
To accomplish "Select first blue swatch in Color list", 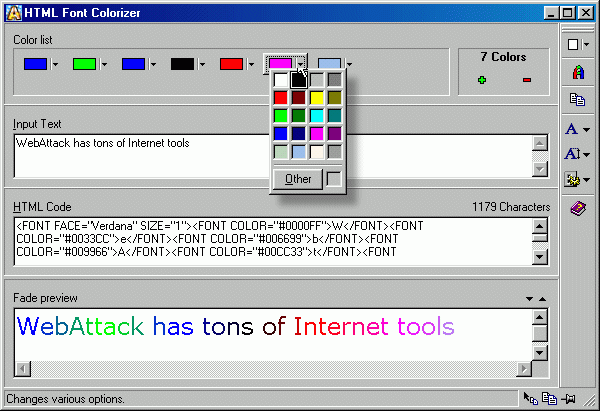I will point(35,64).
